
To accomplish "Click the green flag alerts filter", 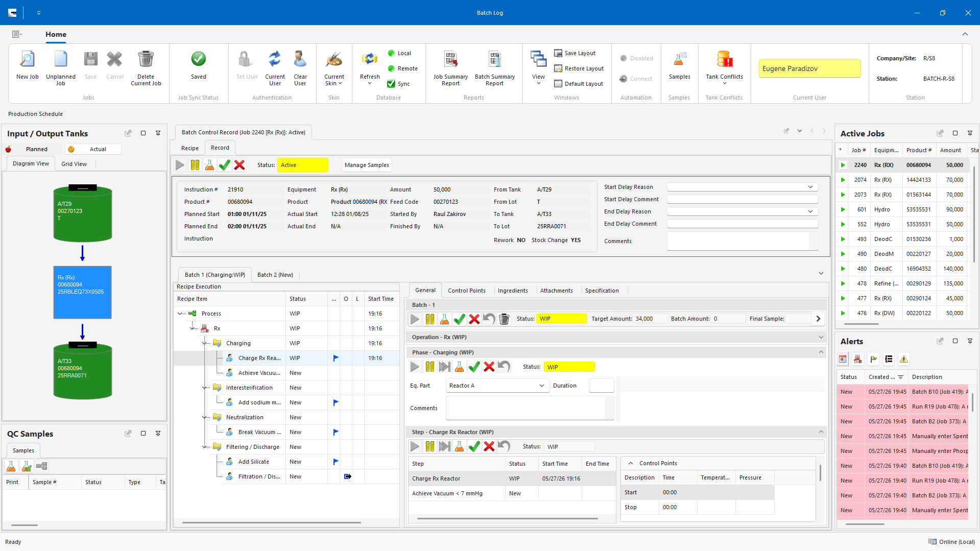I will 873,359.
